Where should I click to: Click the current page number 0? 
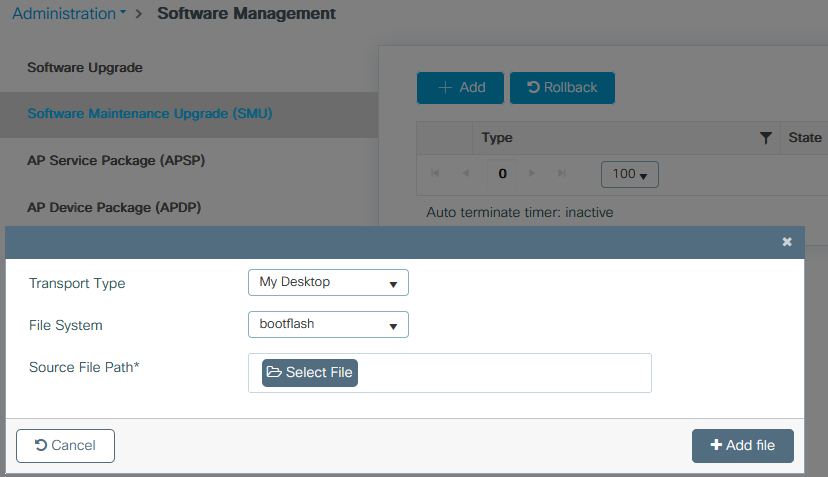point(502,174)
